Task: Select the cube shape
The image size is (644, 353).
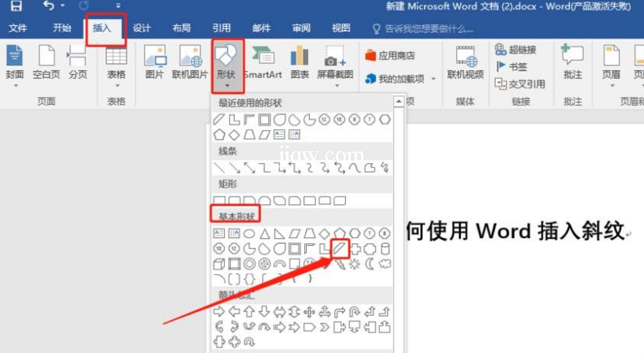Action: [x=219, y=264]
